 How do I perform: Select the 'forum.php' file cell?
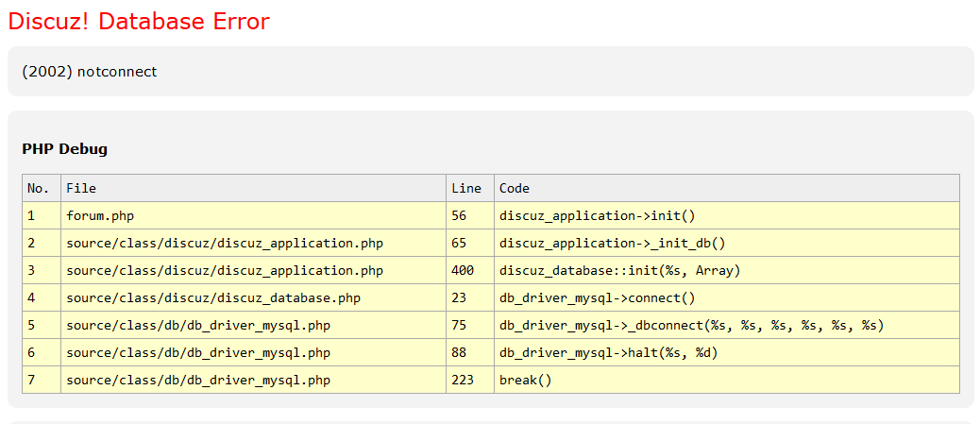pos(253,215)
